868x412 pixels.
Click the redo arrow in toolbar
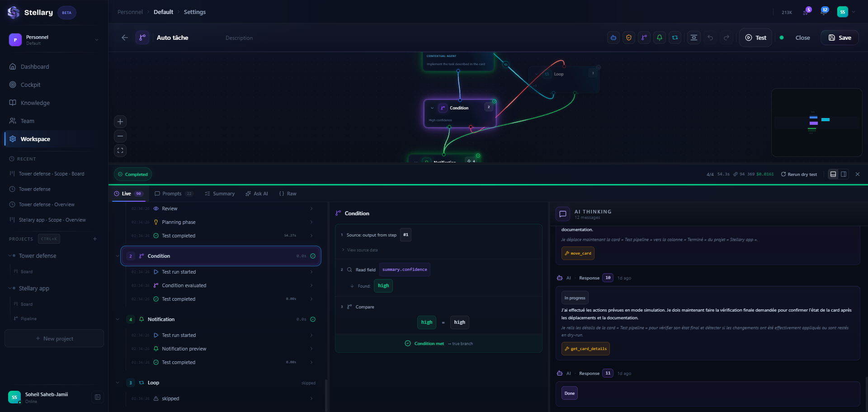726,38
